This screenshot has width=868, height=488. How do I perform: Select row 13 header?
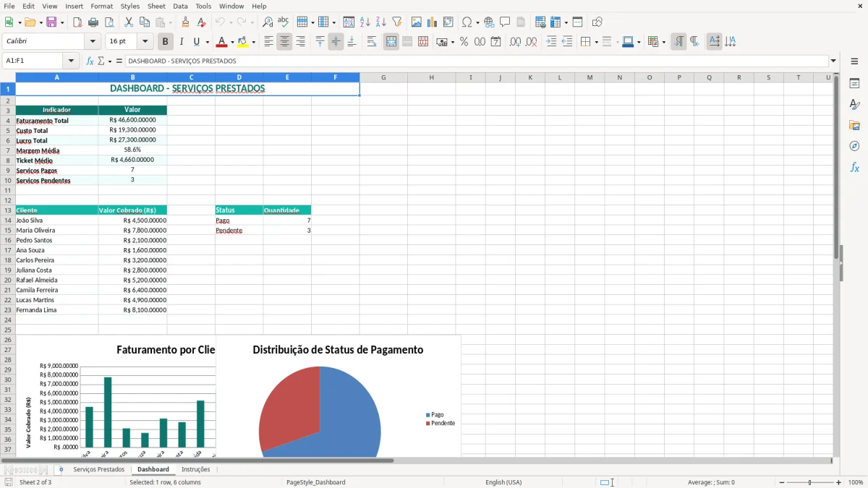coord(8,210)
